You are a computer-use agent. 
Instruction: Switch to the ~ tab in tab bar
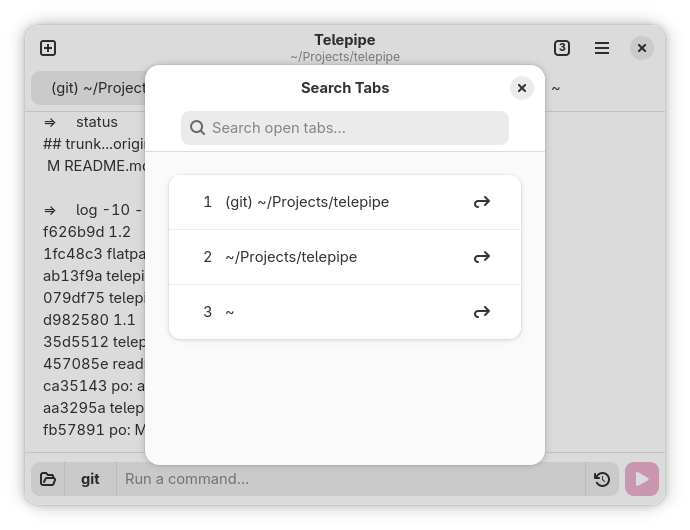[x=556, y=88]
